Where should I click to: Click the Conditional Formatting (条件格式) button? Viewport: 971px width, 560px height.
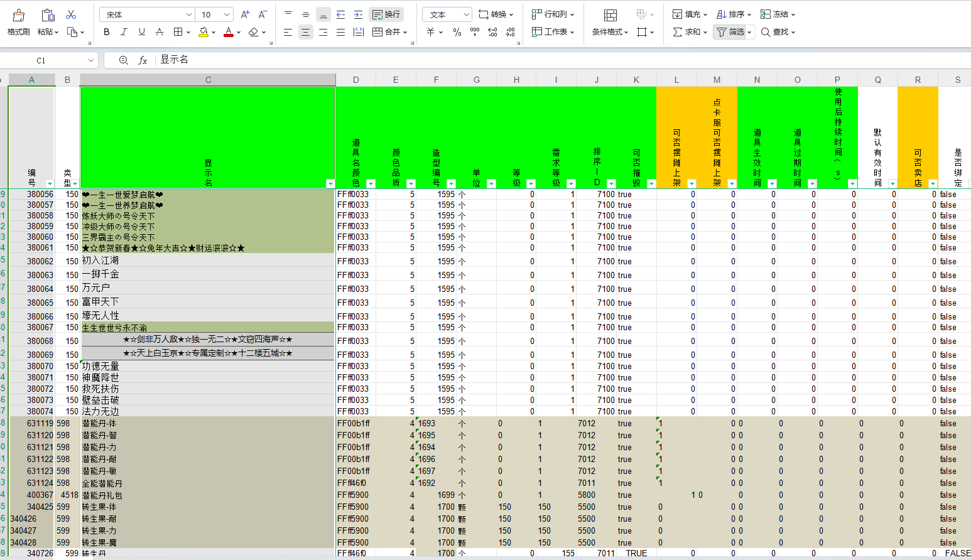pyautogui.click(x=609, y=22)
